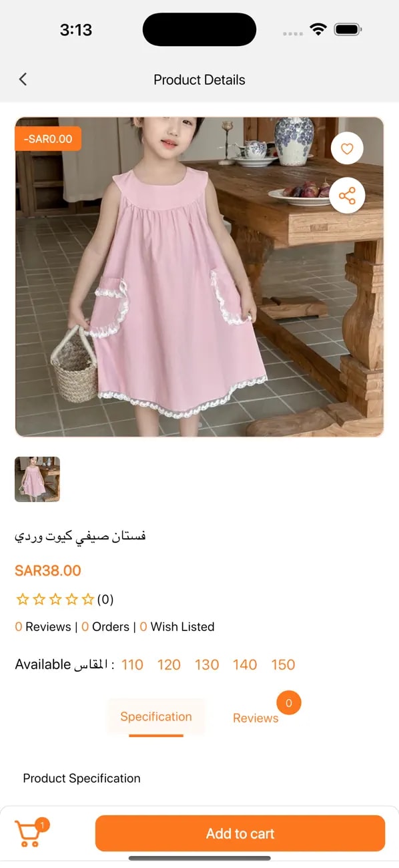This screenshot has height=868, width=399.
Task: Select the pink dress thumbnail
Action: click(37, 479)
